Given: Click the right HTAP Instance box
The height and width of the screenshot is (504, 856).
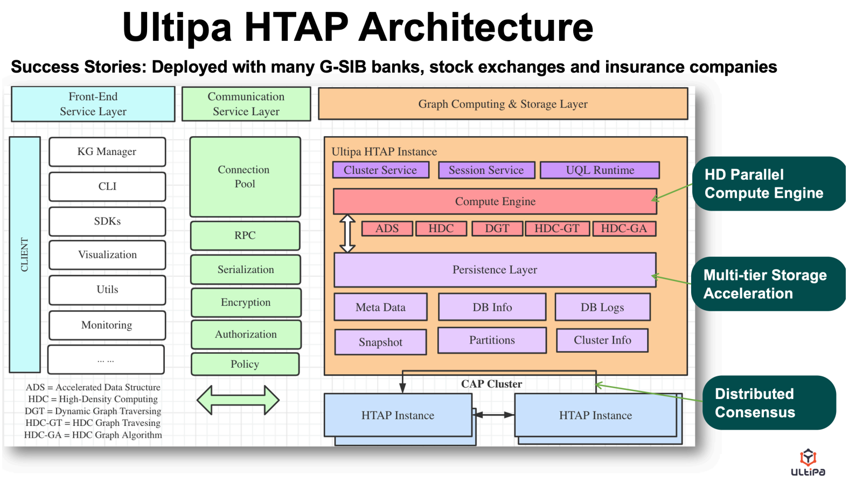Looking at the screenshot, I should click(596, 415).
